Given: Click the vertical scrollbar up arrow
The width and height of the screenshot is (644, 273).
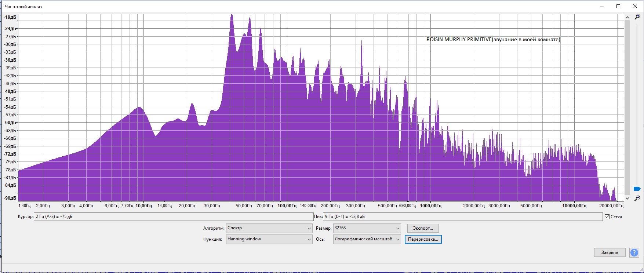Looking at the screenshot, I should [x=627, y=17].
